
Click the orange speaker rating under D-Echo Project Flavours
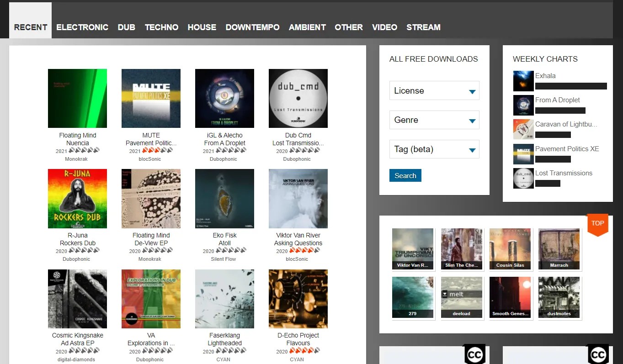click(305, 351)
